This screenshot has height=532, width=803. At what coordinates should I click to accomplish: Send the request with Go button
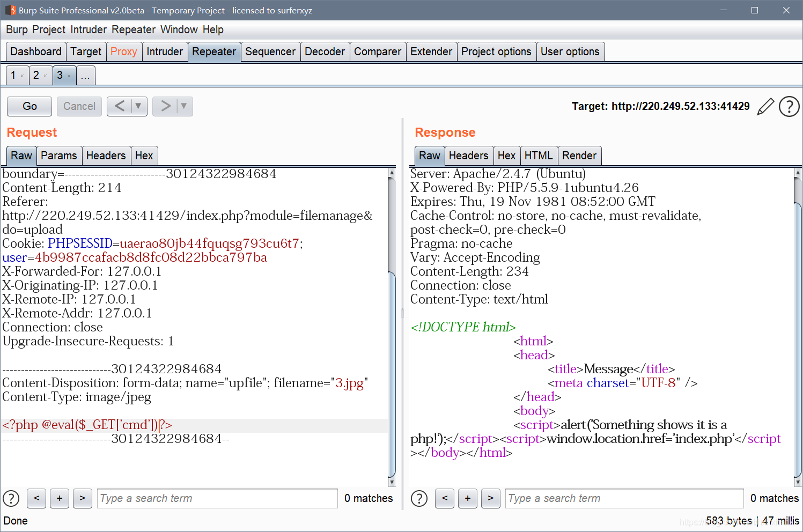point(30,106)
